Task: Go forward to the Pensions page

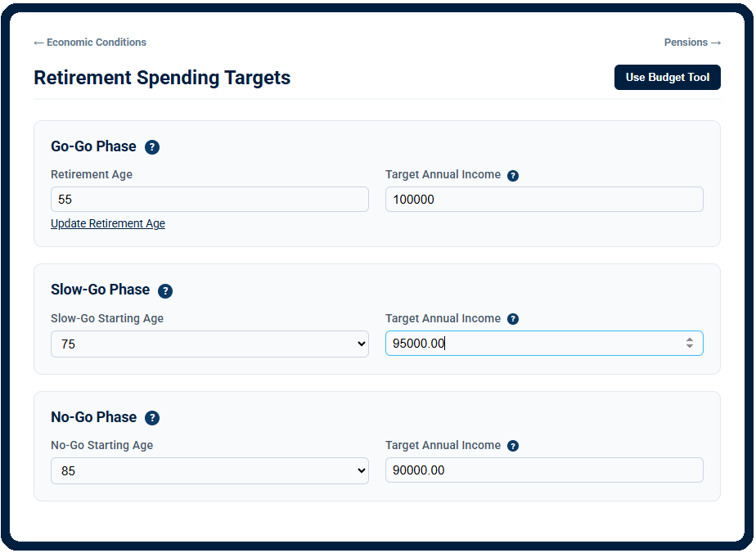Action: (x=692, y=43)
